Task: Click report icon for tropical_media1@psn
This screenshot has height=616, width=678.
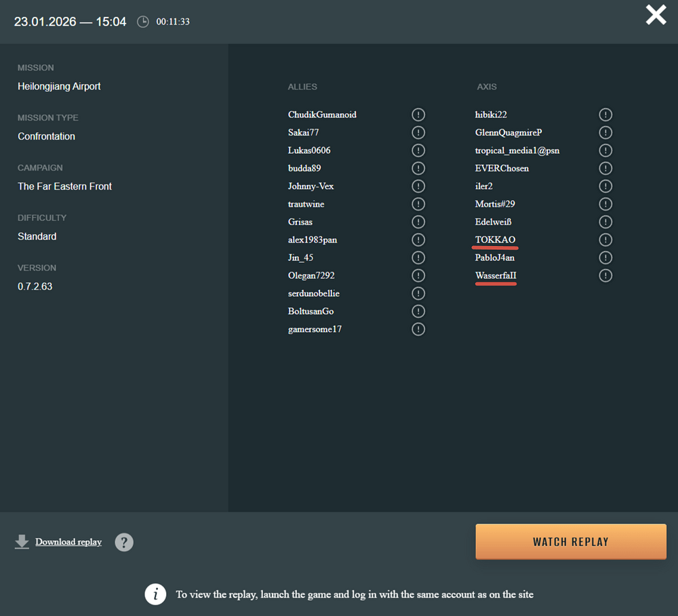Action: click(605, 150)
